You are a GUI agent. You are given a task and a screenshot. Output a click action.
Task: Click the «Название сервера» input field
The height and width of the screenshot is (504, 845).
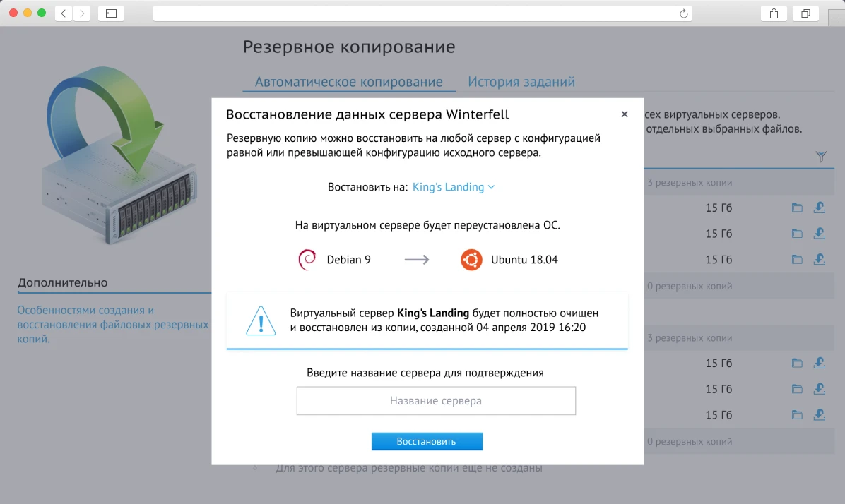click(436, 400)
